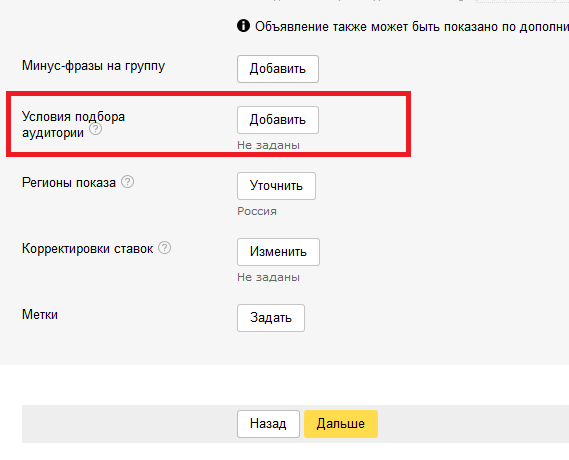The image size is (569, 460).
Task: Open the question-mark help for Корректировки ставок
Action: click(164, 248)
